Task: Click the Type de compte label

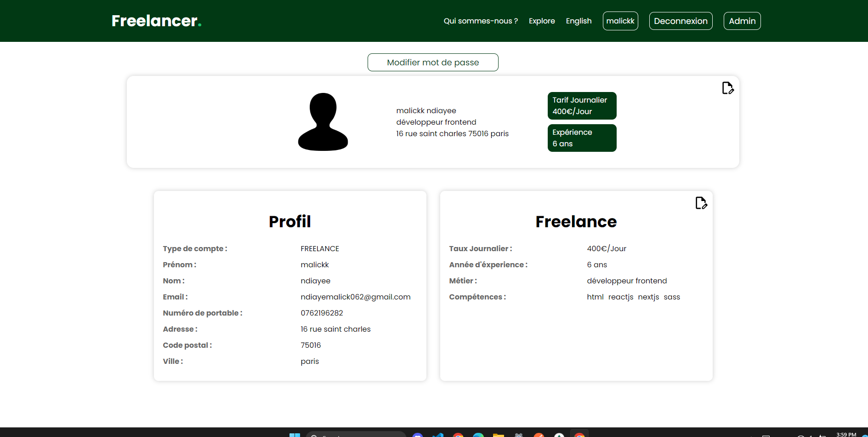Action: click(x=195, y=249)
